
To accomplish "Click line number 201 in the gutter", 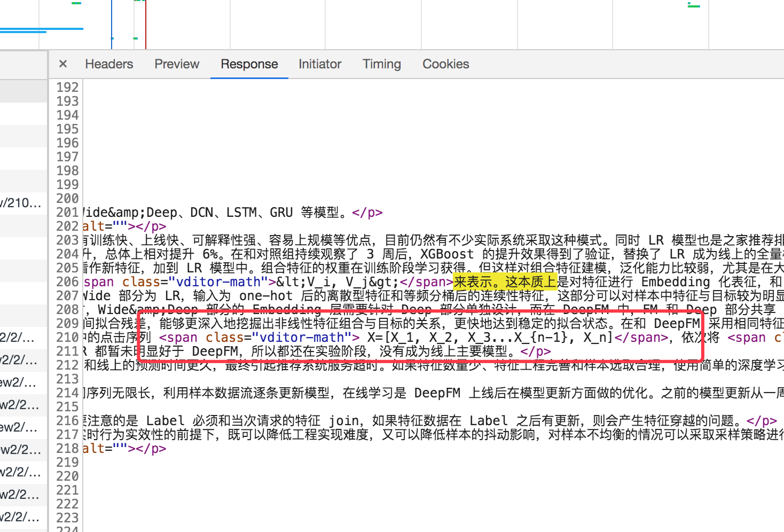I will (x=67, y=213).
